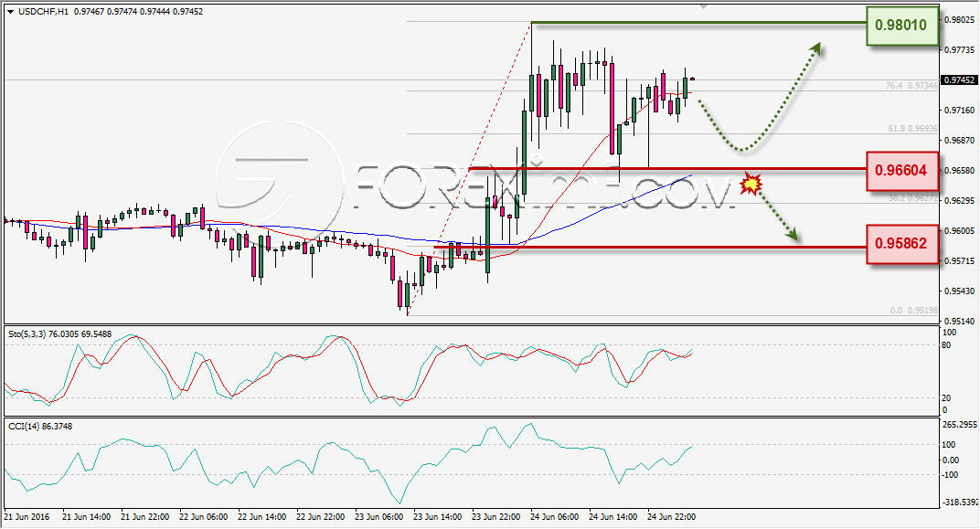Click CCI scale value 0.00

949,460
